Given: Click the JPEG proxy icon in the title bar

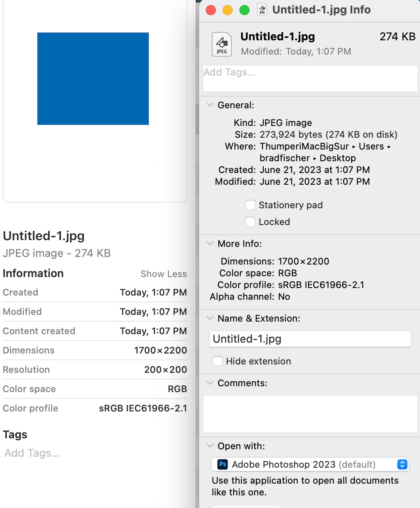Looking at the screenshot, I should pyautogui.click(x=262, y=10).
